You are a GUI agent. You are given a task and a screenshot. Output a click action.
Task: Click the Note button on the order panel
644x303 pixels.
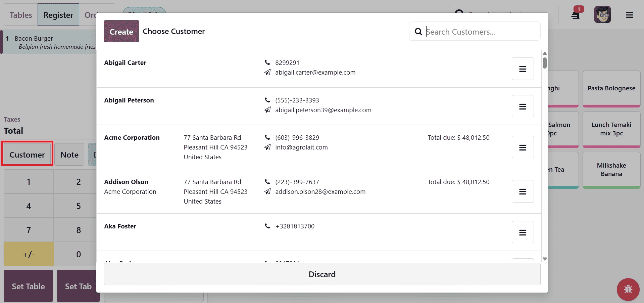pos(69,154)
